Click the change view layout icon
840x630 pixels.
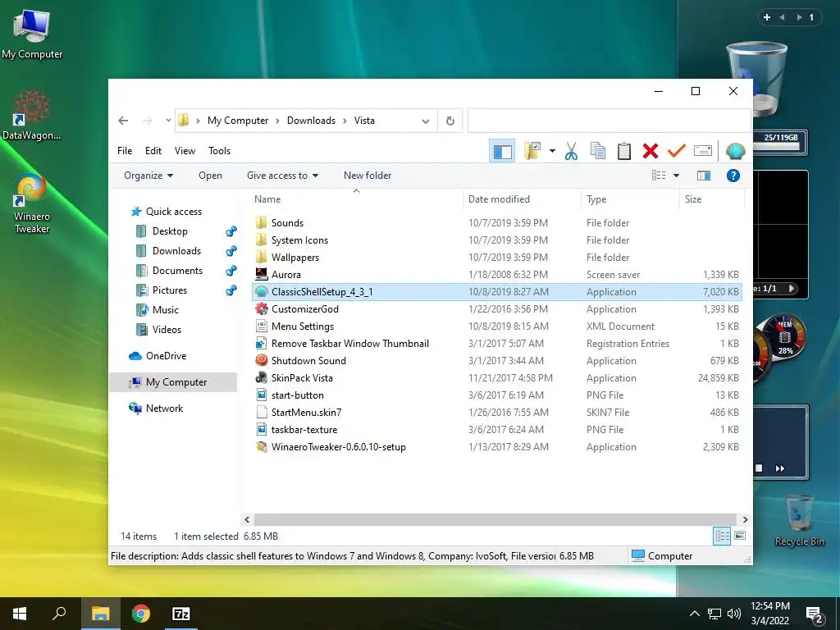click(659, 176)
